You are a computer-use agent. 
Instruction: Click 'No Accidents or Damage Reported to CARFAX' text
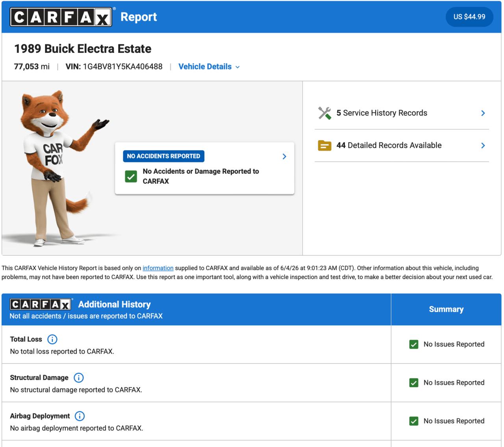[201, 176]
